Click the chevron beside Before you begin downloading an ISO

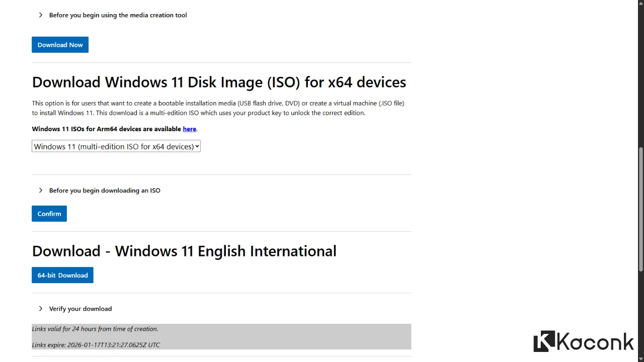point(41,190)
